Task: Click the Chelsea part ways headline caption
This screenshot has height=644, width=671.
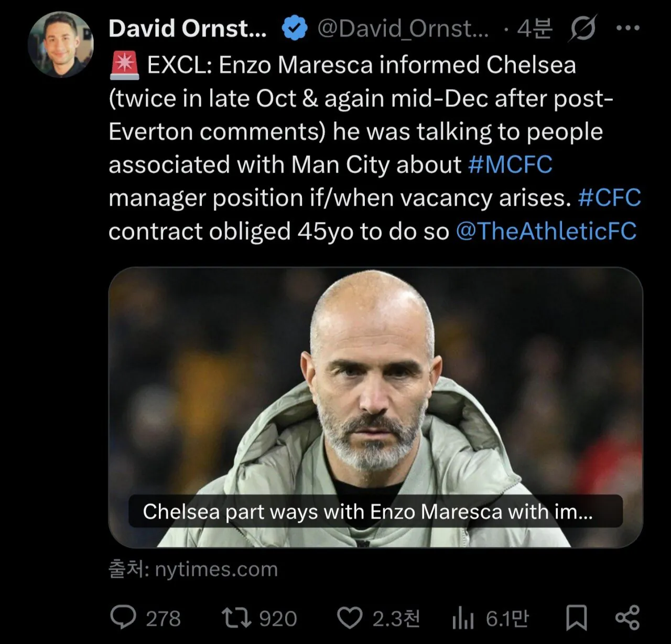Action: pos(367,511)
